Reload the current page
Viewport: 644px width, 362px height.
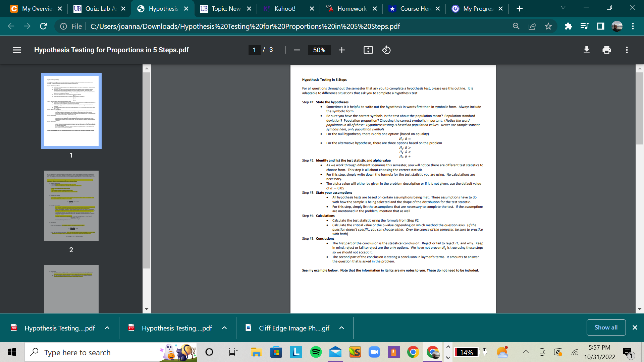point(43,26)
